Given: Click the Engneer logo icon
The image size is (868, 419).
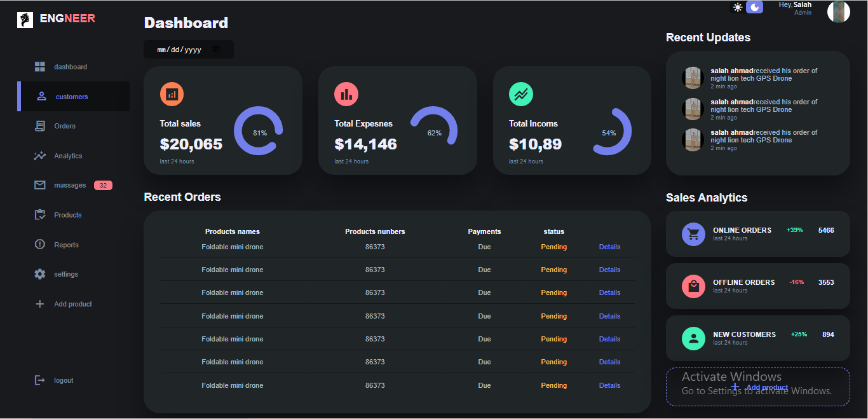Looking at the screenshot, I should [25, 19].
